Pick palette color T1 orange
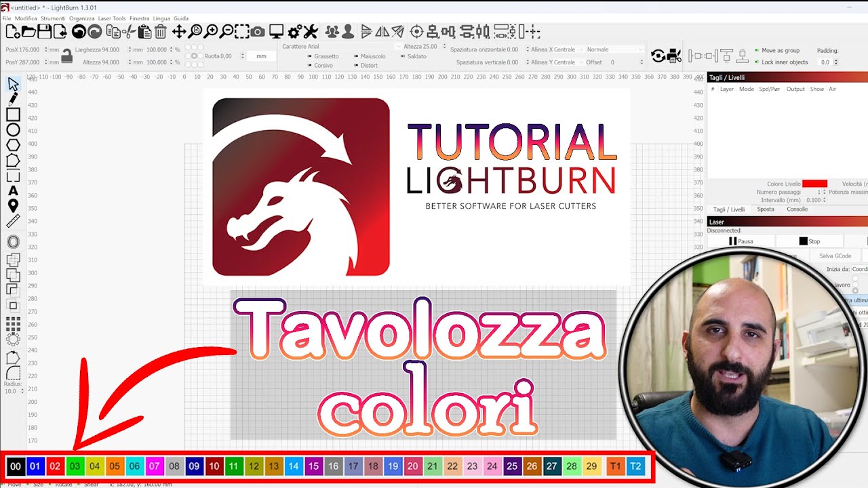868x488 pixels. pos(615,466)
